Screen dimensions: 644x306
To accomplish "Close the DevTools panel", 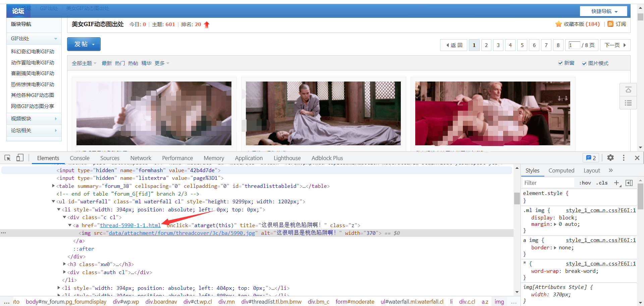I will click(637, 158).
